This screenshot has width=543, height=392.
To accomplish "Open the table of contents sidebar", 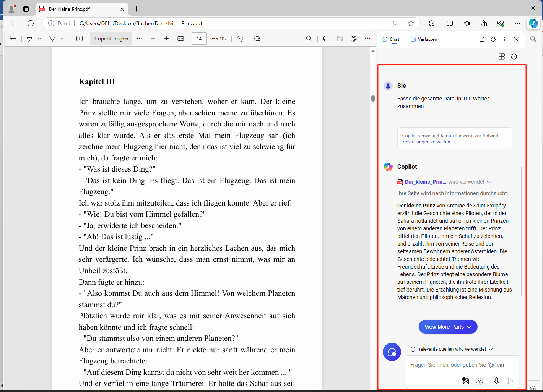I will pos(13,39).
